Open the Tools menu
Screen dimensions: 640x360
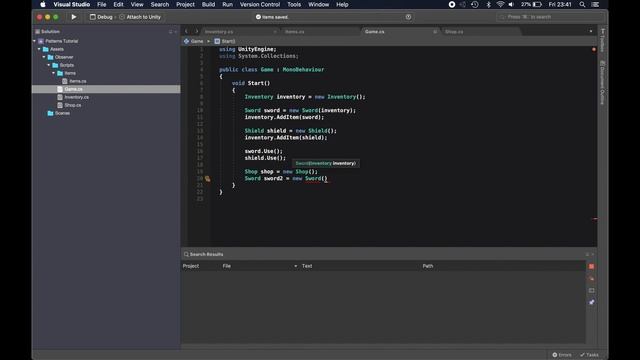tap(294, 4)
